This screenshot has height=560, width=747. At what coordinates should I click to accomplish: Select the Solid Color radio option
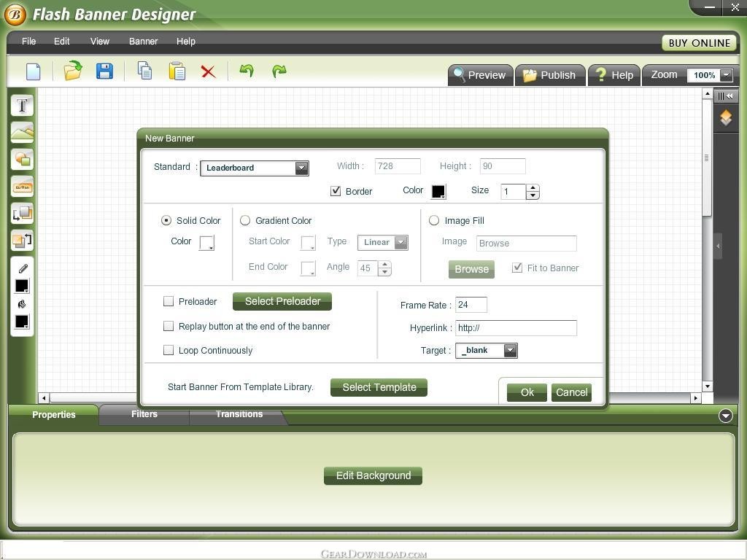(x=166, y=220)
